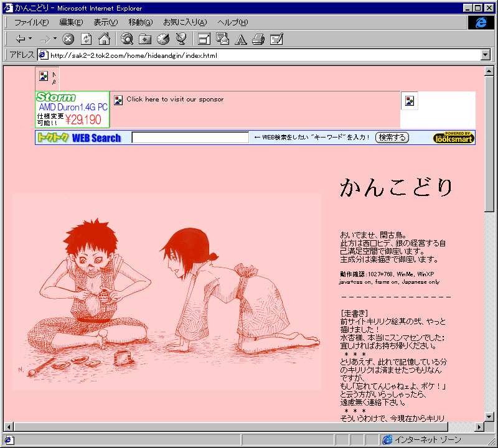Click the トクトク WEB Search logo
498x448 pixels.
(x=79, y=138)
